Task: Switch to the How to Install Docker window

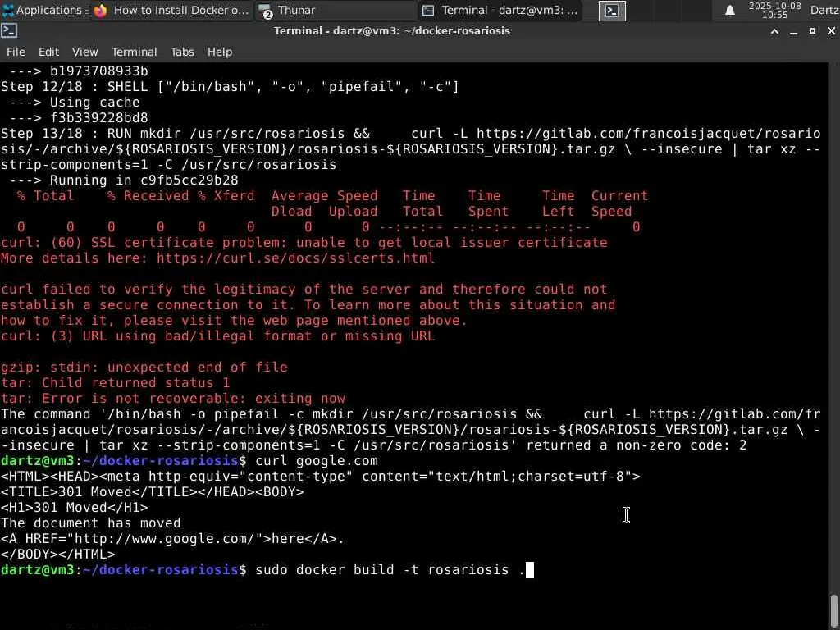Action: pos(172,10)
